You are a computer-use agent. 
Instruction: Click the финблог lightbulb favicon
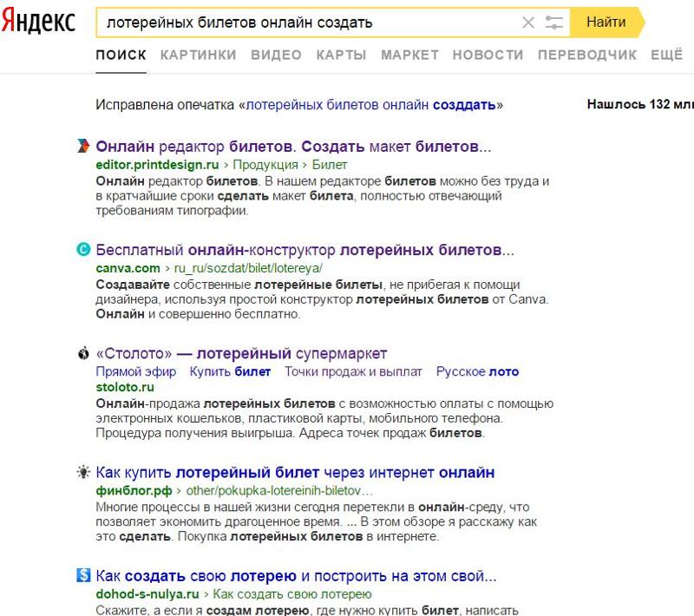click(83, 472)
